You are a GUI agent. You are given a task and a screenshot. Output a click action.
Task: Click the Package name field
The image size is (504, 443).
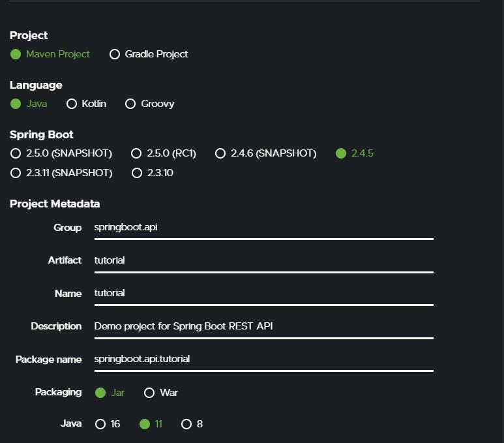tap(263, 359)
